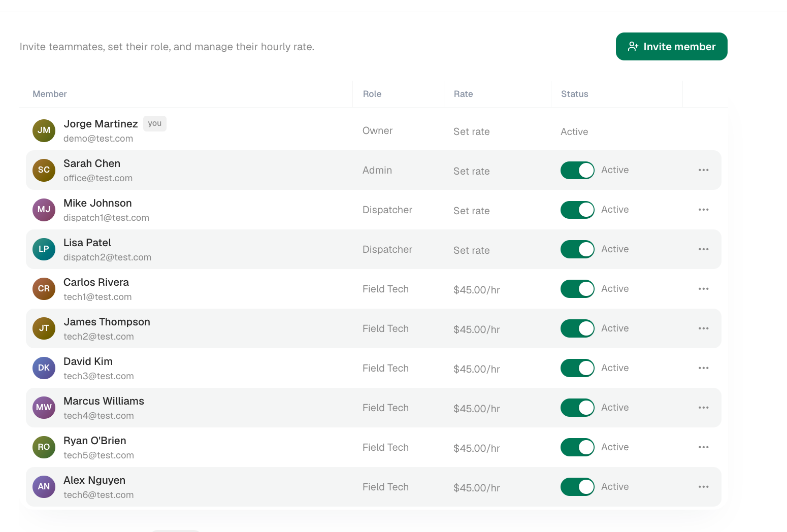Viewport: 787px width, 532px height.
Task: Toggle David Kim's status switch
Action: 577,368
